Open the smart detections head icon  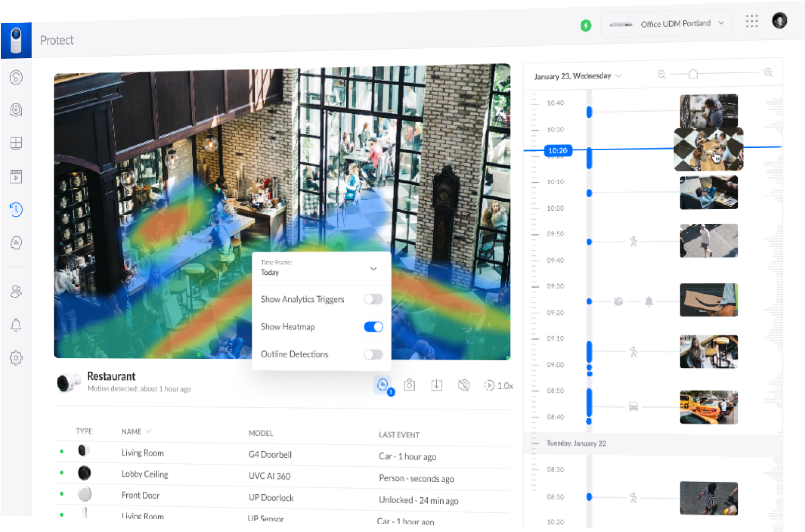[x=16, y=242]
